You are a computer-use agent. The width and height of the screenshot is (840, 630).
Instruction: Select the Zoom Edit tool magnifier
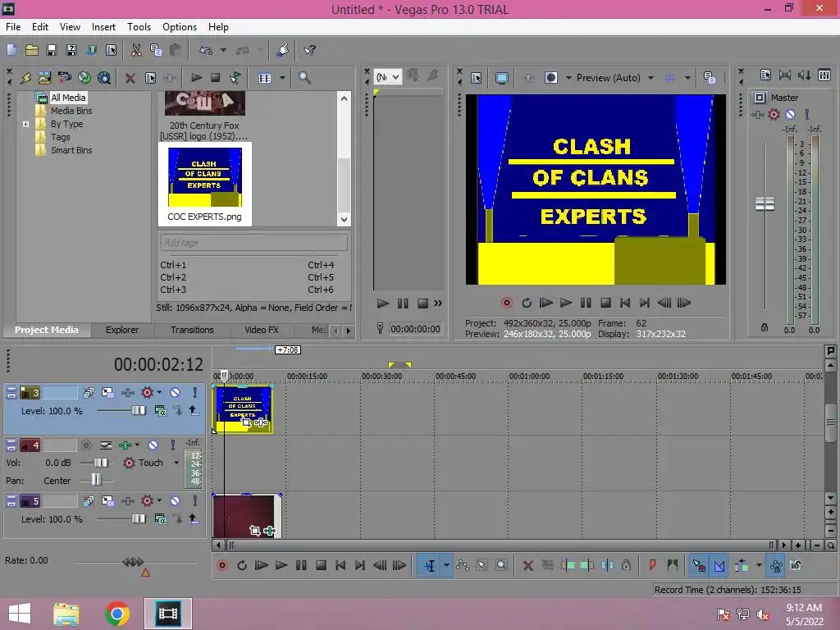pyautogui.click(x=501, y=565)
